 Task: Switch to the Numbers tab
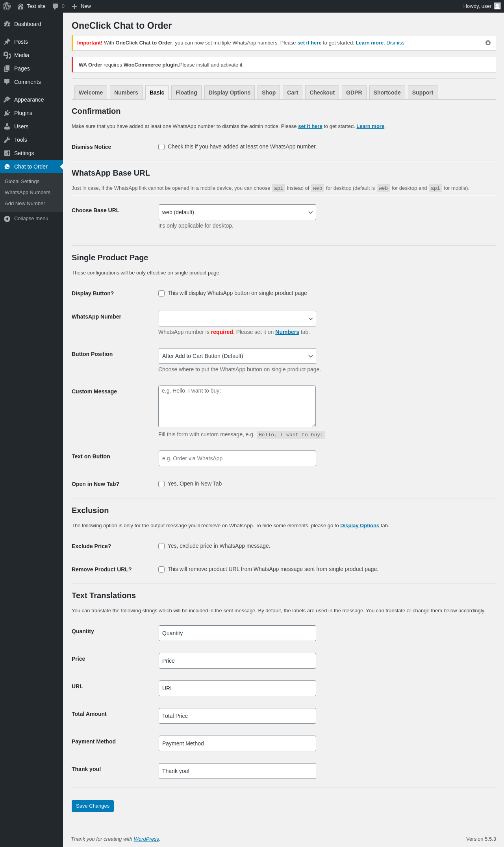[x=126, y=93]
